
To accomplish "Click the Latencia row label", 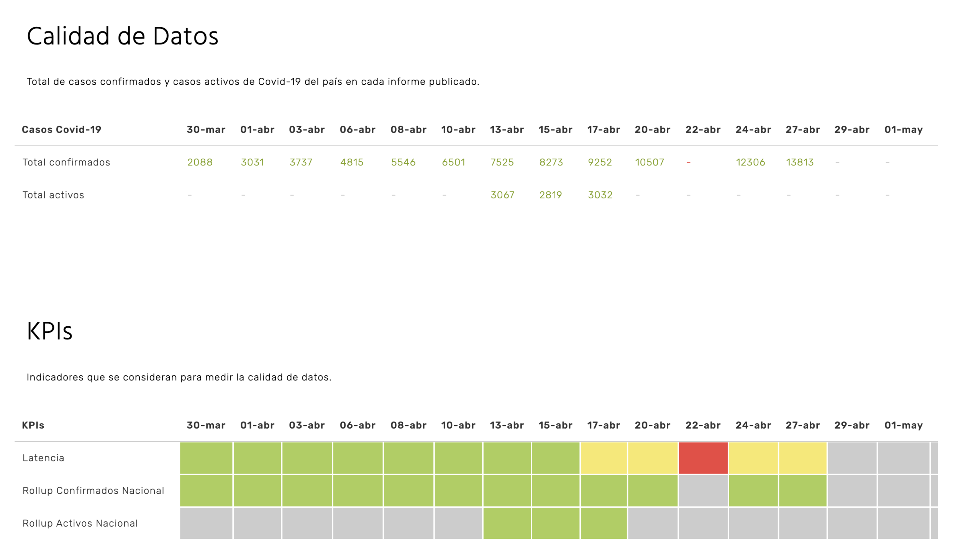I will pos(43,458).
